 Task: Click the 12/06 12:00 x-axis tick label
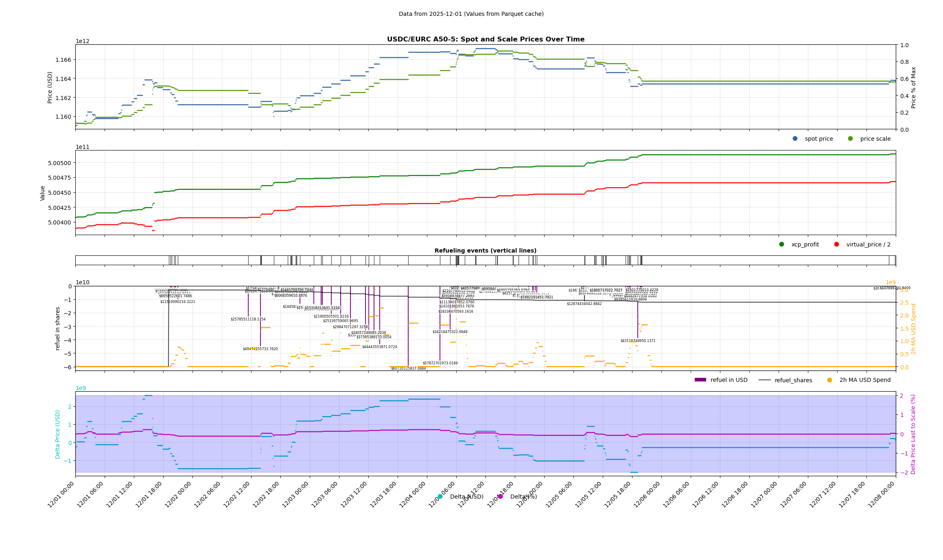[x=706, y=495]
